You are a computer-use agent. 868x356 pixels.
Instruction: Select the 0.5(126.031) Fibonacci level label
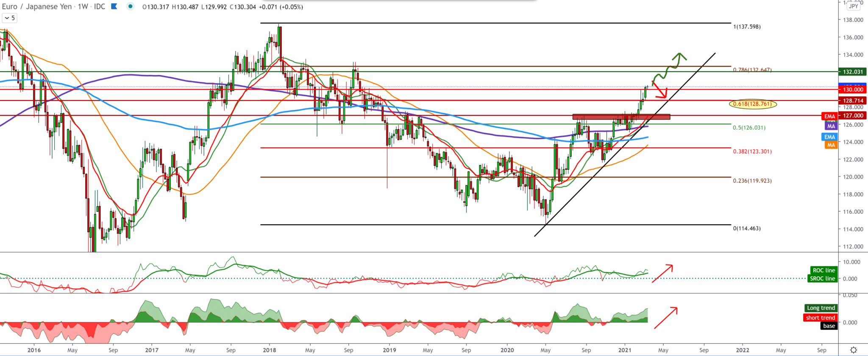tap(749, 127)
